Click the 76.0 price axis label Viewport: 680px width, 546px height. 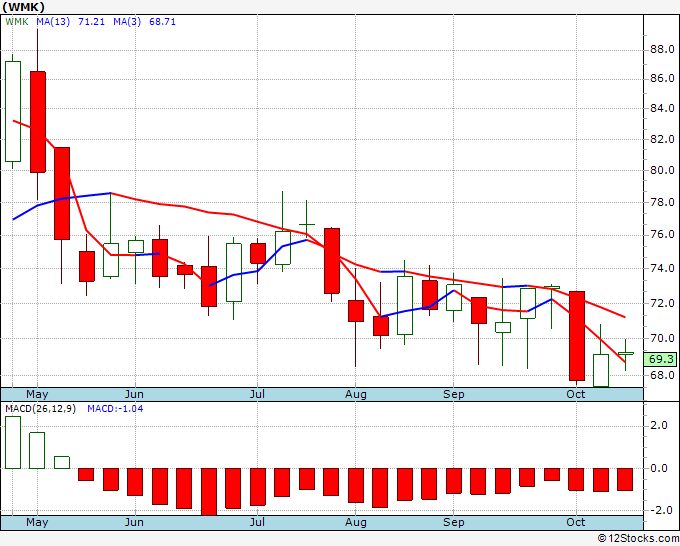(662, 235)
